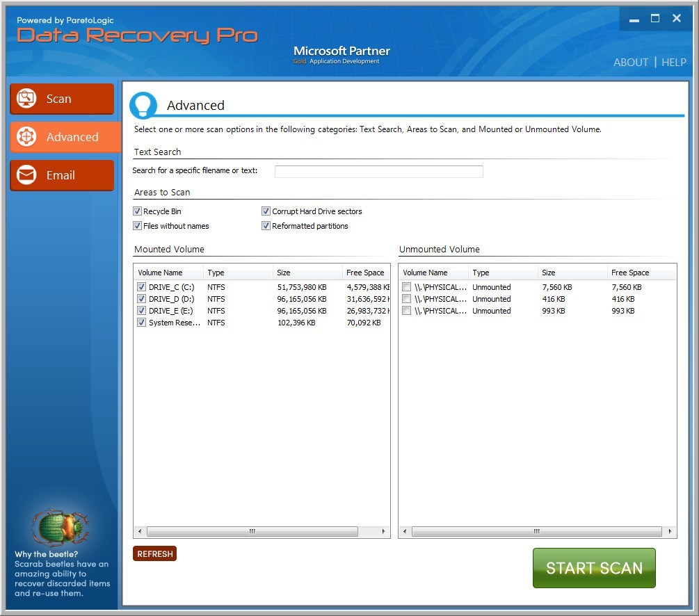The width and height of the screenshot is (699, 616).
Task: Toggle Reformatted partitions checkbox
Action: pyautogui.click(x=266, y=225)
